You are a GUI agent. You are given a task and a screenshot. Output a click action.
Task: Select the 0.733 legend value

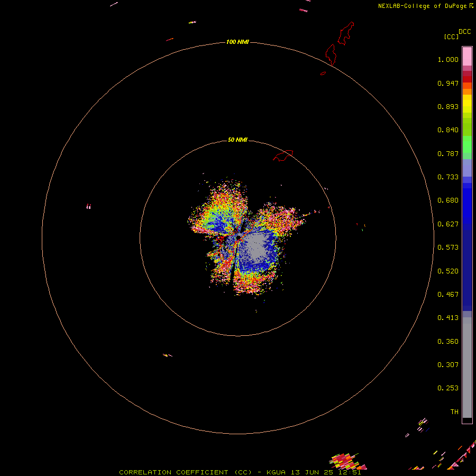[448, 177]
